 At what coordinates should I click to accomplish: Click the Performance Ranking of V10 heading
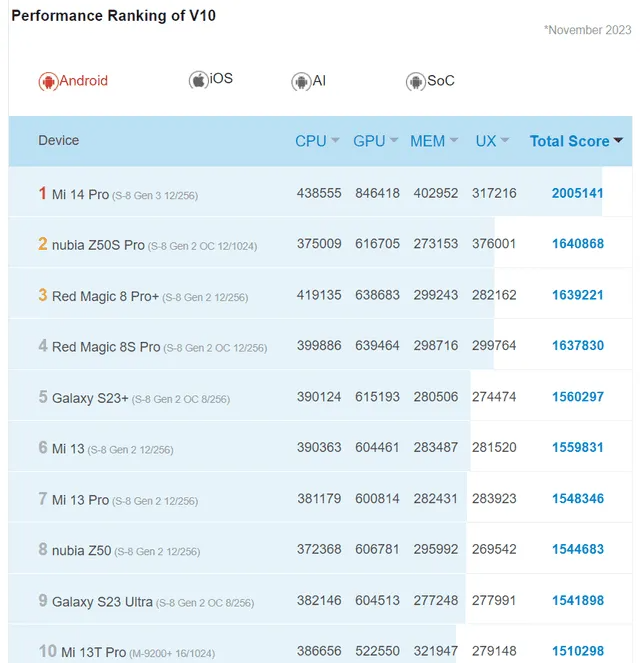click(x=113, y=16)
